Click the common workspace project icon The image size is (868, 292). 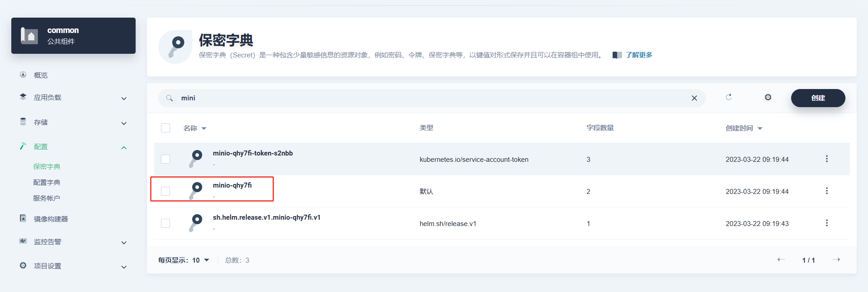(x=29, y=36)
